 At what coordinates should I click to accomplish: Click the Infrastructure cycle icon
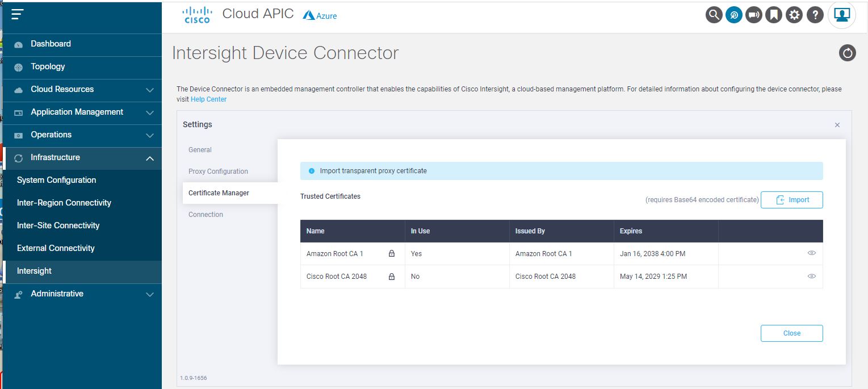[x=19, y=158]
